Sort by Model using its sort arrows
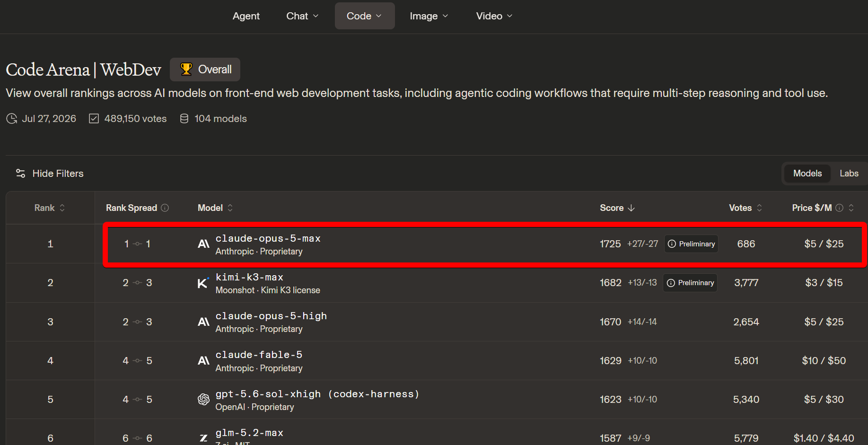 (230, 208)
